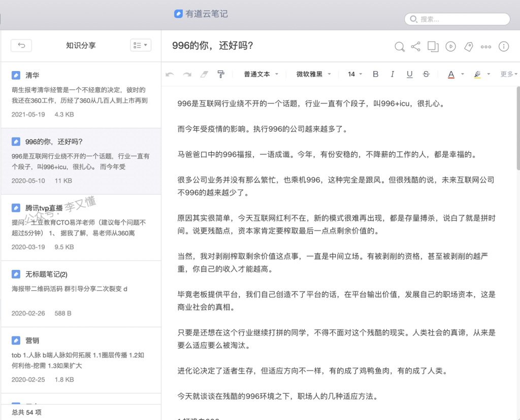
Task: Click the tag icon
Action: 468,47
